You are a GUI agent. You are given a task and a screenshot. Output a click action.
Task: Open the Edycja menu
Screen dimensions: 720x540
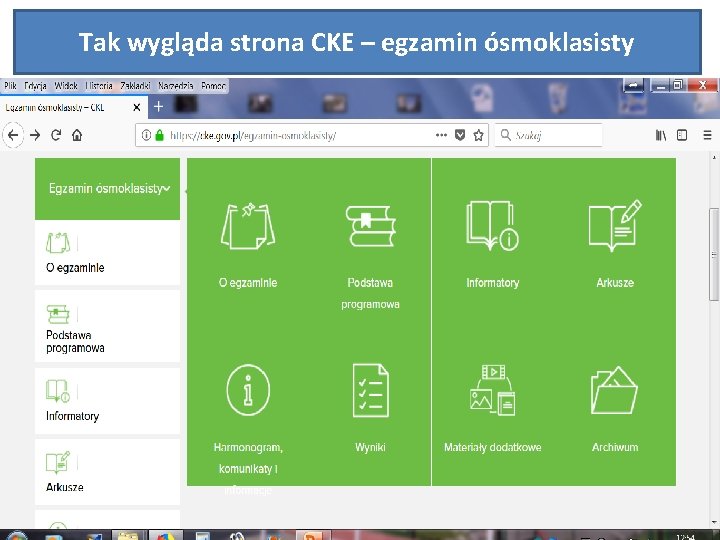click(x=35, y=85)
